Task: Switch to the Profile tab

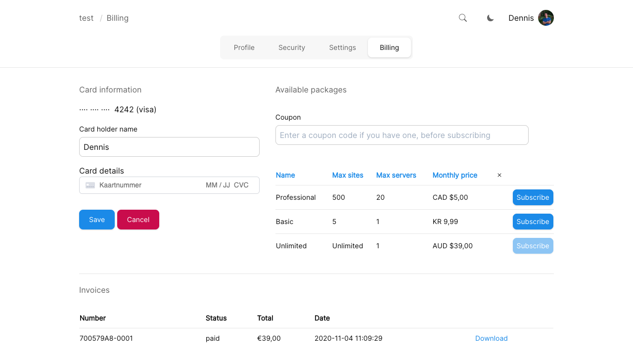Action: [x=244, y=47]
